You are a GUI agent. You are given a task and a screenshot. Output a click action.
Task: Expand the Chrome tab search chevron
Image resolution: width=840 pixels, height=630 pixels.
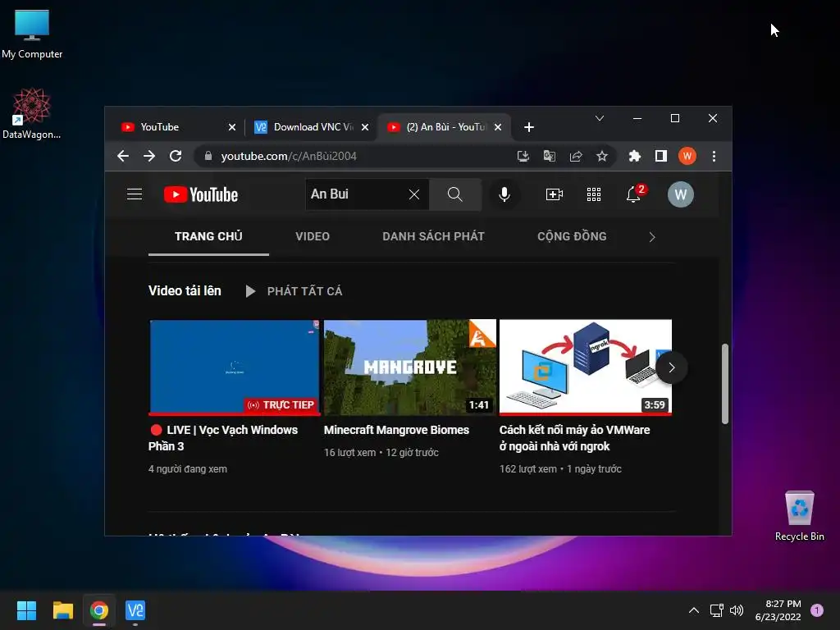(x=600, y=118)
